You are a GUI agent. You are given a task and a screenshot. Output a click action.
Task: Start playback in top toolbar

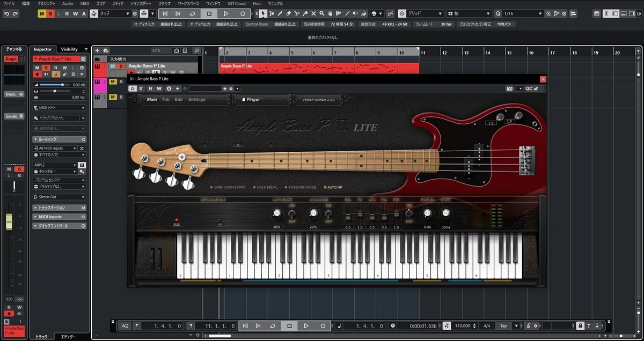pyautogui.click(x=226, y=13)
